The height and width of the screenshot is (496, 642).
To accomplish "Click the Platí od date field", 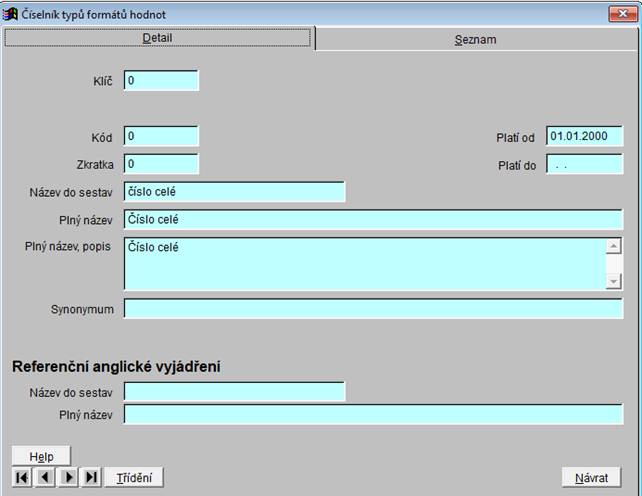I will [x=584, y=136].
